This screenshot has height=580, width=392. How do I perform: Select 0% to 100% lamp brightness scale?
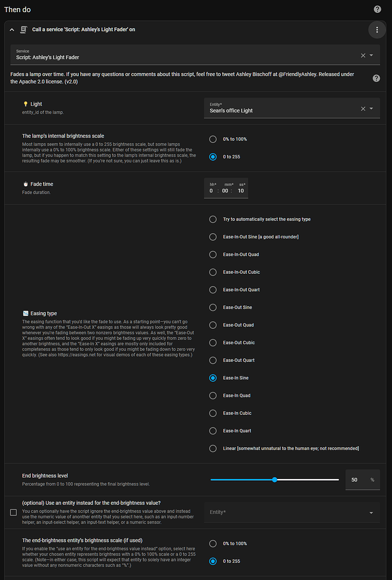pos(213,139)
